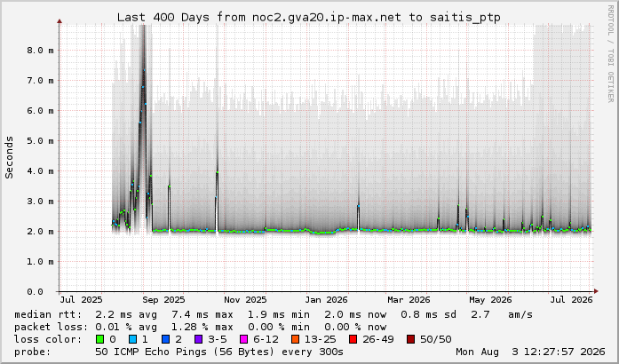Click the light blue 1 loss swatch
Image resolution: width=619 pixels, height=364 pixels.
click(132, 339)
